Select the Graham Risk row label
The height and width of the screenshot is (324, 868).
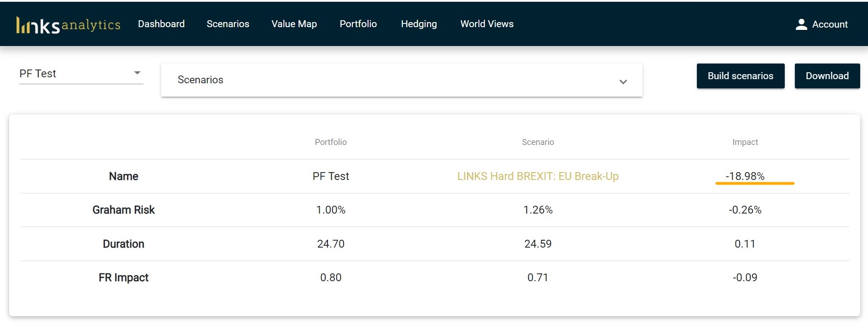pyautogui.click(x=123, y=210)
